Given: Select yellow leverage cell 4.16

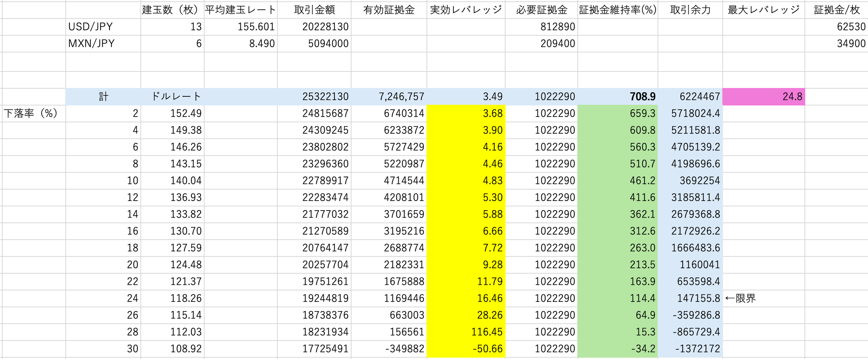Looking at the screenshot, I should (466, 147).
